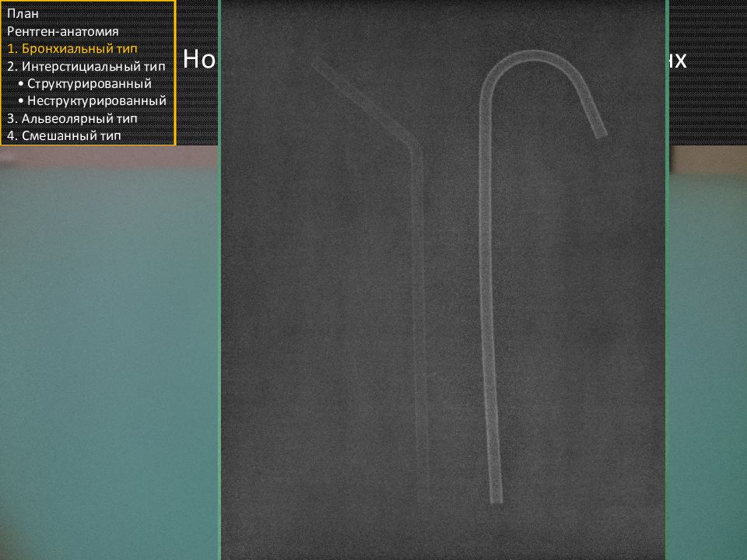Click the "План" outline heading
Viewport: 747px width, 560px height.
tap(21, 13)
